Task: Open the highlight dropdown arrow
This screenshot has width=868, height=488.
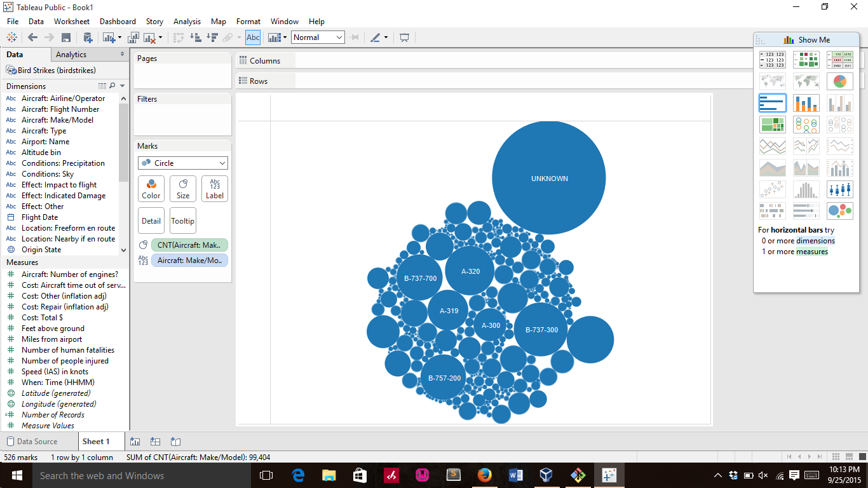Action: tap(386, 37)
